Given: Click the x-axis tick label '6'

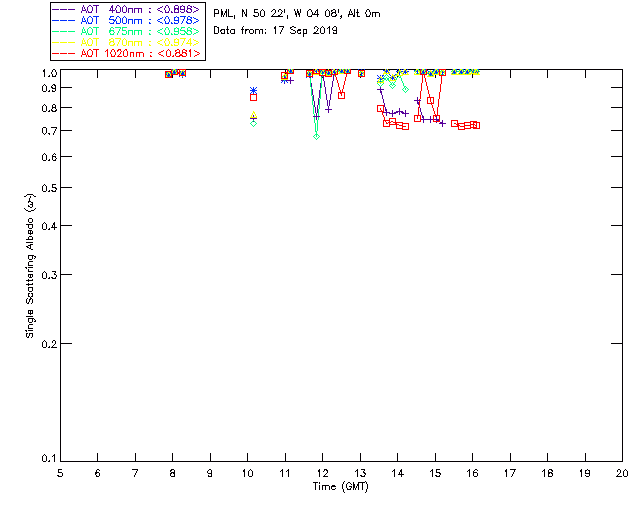Looking at the screenshot, I should pos(98,473).
